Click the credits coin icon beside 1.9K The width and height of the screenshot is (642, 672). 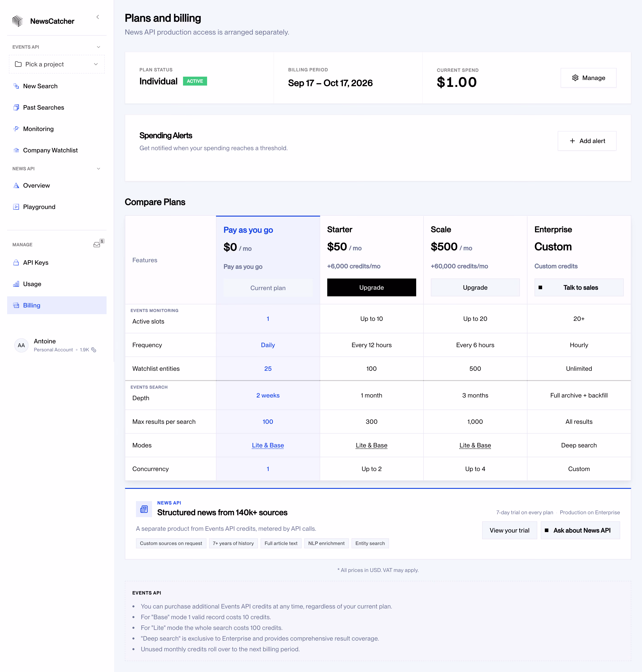93,350
